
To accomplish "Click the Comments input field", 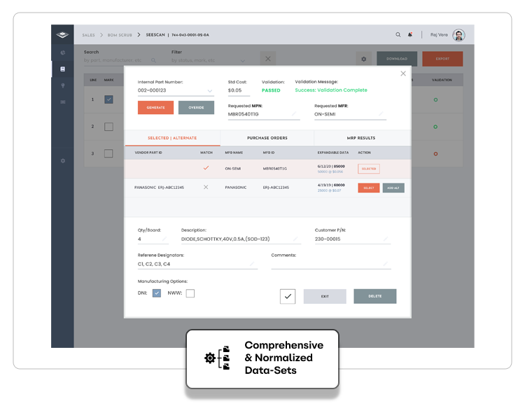I will point(329,264).
